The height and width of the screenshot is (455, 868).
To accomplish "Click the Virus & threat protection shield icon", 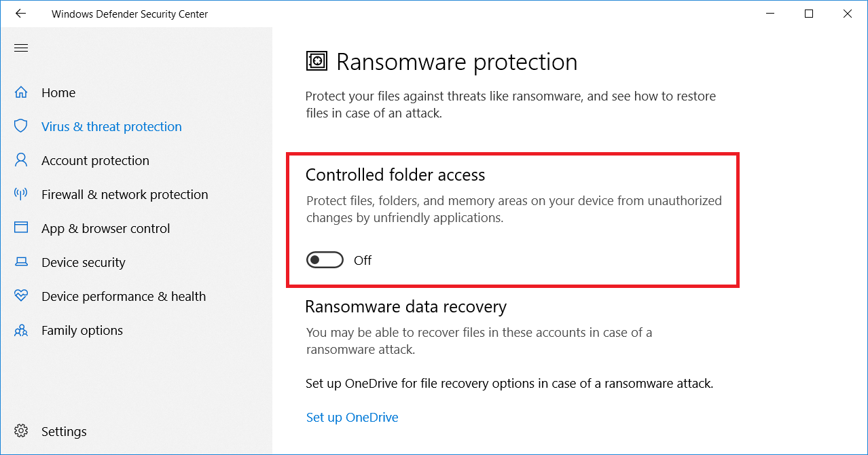I will click(x=21, y=126).
